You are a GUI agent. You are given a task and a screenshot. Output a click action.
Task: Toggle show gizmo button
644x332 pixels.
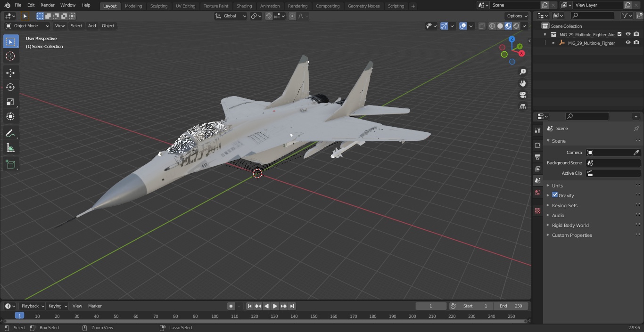tap(444, 26)
